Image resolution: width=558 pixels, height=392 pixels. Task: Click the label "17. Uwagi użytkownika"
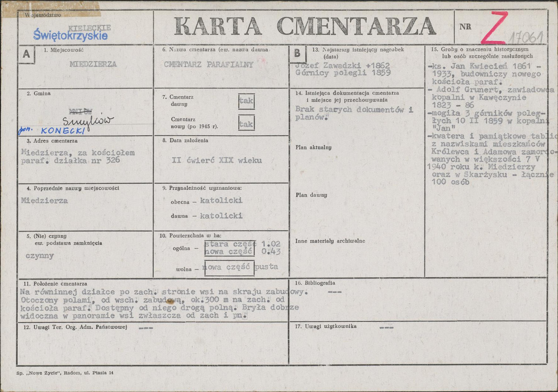[326, 326]
